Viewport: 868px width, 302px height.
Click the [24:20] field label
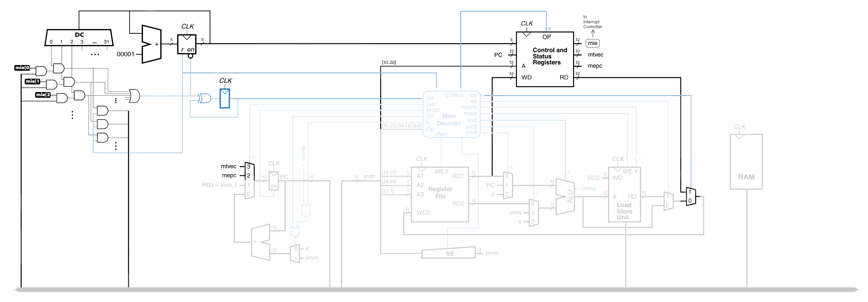pos(389,182)
